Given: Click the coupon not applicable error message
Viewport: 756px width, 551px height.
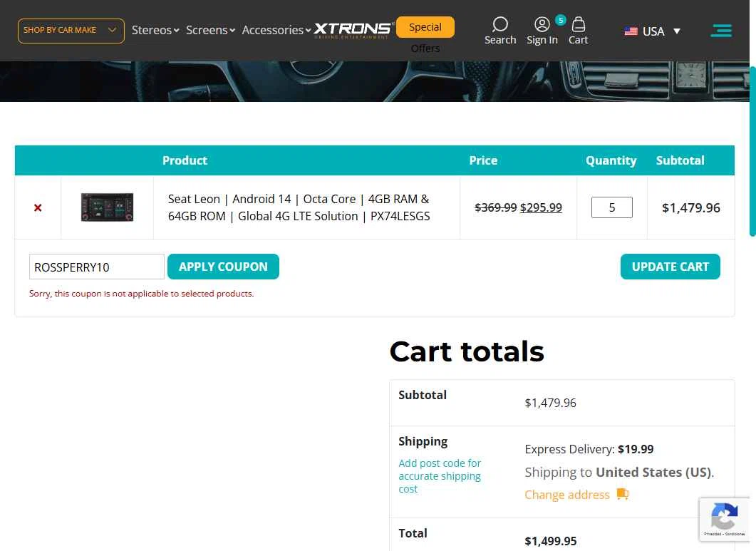Looking at the screenshot, I should [141, 294].
